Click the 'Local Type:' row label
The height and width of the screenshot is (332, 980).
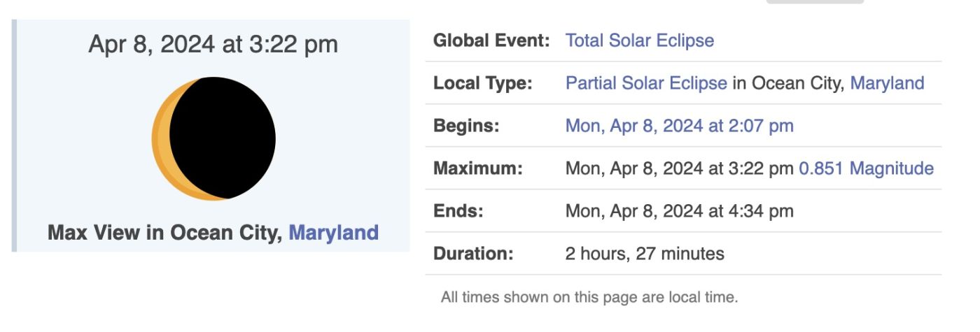point(483,83)
